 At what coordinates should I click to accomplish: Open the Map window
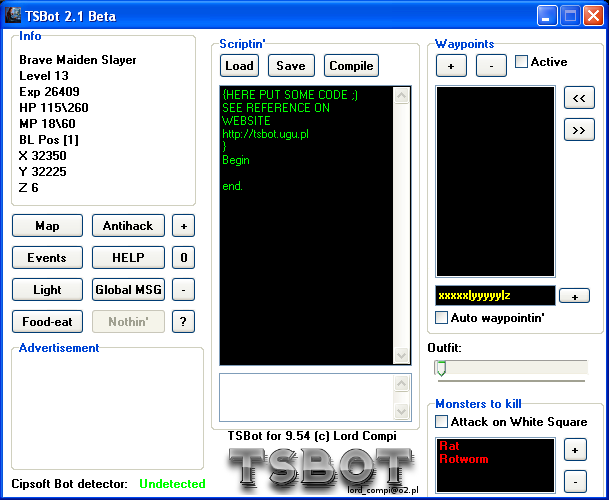[47, 226]
